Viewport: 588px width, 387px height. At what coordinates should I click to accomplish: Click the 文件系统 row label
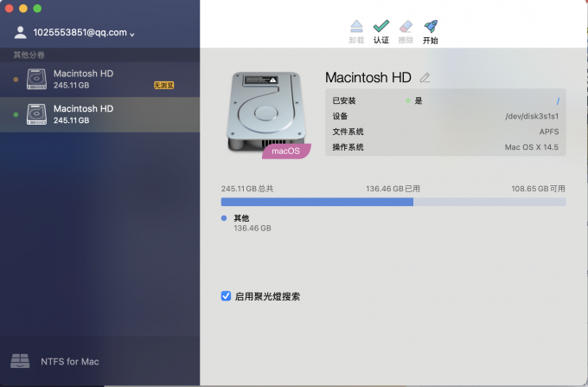point(348,132)
